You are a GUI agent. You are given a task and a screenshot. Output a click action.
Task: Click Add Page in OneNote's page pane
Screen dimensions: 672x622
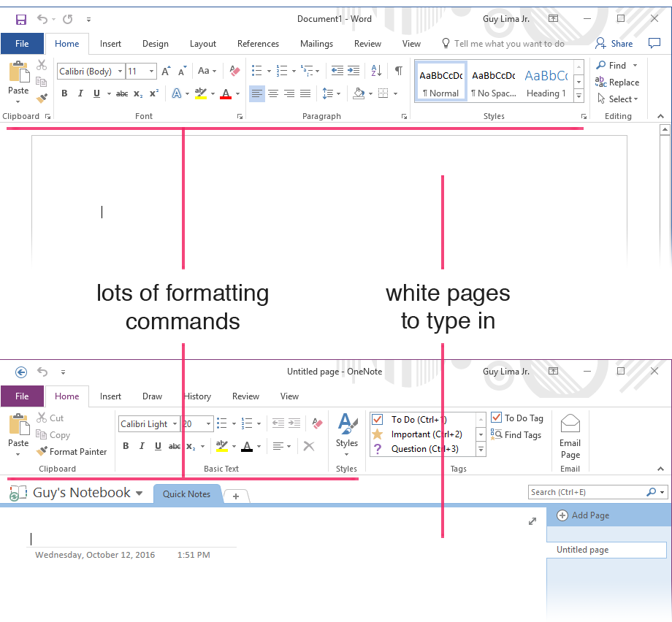(x=583, y=515)
